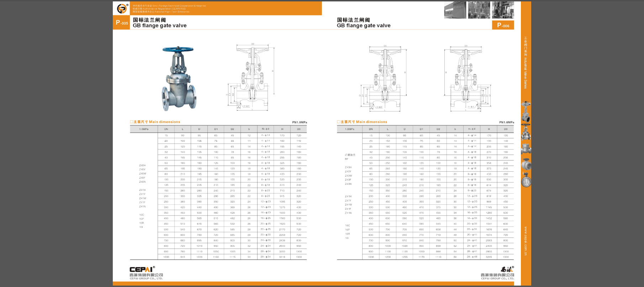Click the vertical 'Industrial Valve Series' sidebar text

tap(525, 73)
